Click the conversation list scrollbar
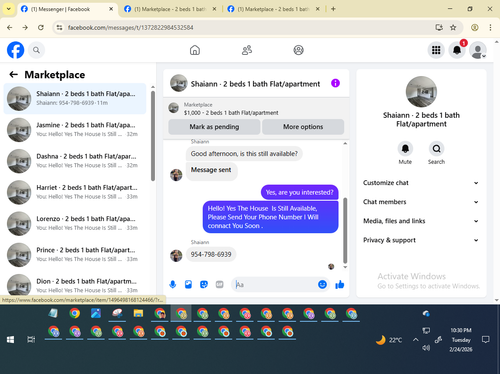The width and height of the screenshot is (500, 374). click(x=153, y=135)
